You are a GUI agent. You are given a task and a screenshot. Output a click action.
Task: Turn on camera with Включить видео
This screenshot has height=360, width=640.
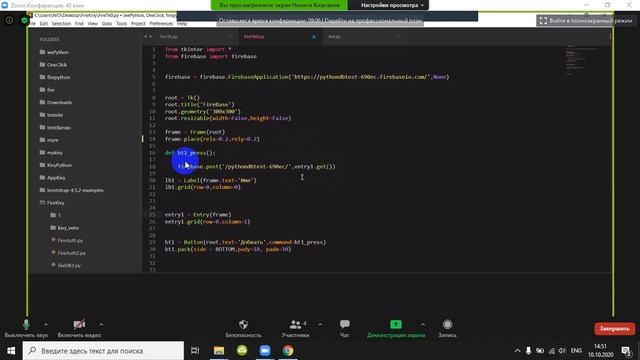click(79, 329)
